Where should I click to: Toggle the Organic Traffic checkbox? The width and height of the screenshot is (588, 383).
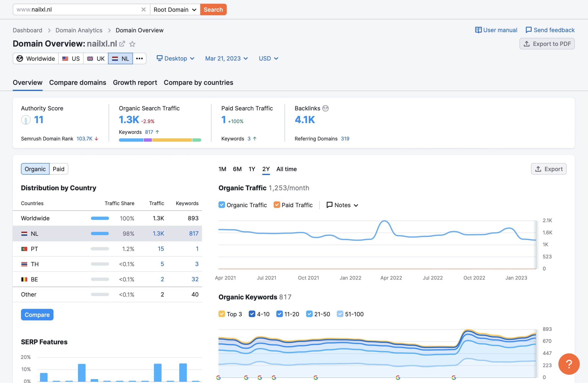222,205
